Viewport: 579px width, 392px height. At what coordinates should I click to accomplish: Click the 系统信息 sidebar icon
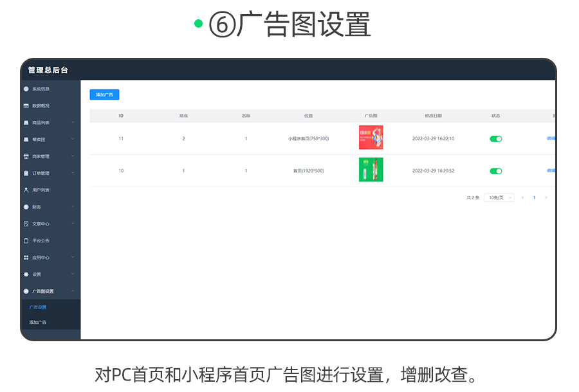pyautogui.click(x=26, y=89)
